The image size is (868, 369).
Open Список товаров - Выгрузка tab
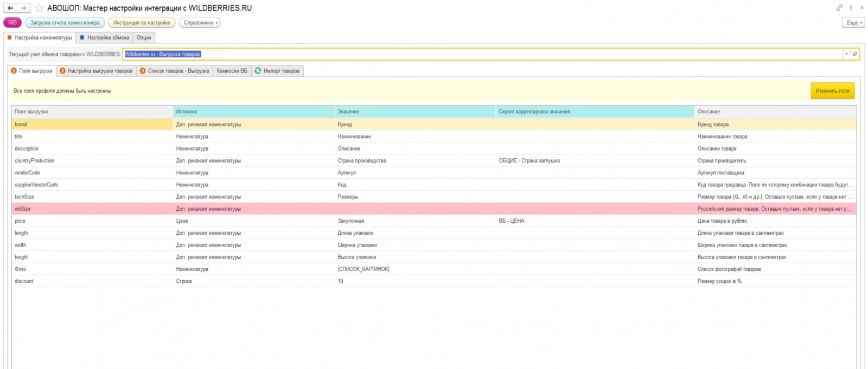[175, 71]
